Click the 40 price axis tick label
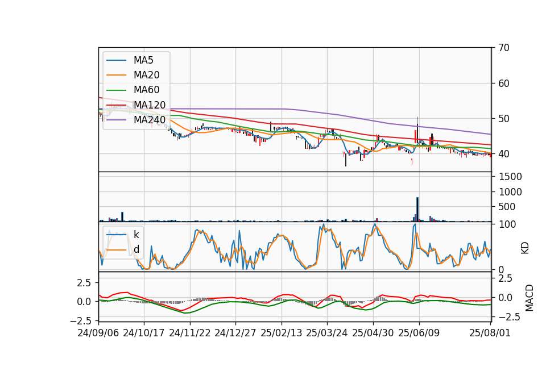 [503, 154]
